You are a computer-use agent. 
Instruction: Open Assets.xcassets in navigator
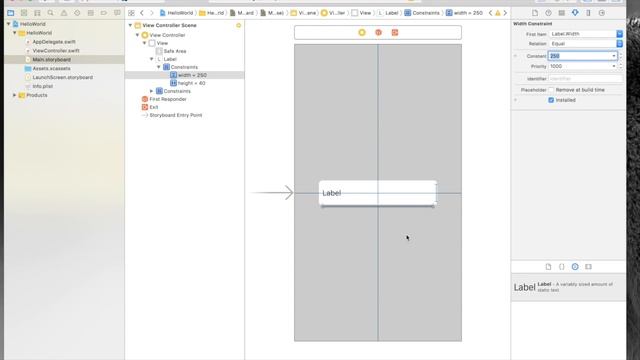coord(51,69)
